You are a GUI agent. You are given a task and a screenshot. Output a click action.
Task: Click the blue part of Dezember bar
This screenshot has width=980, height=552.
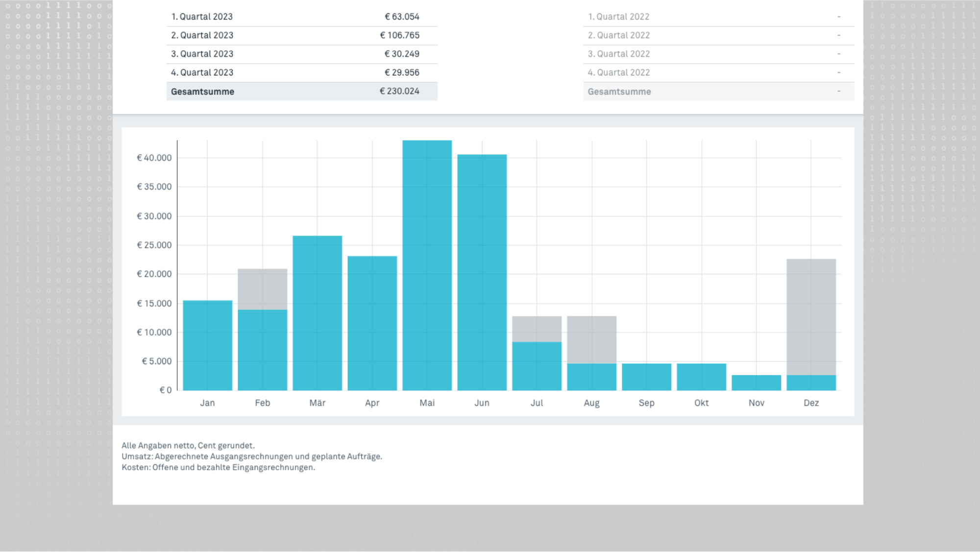coord(811,383)
